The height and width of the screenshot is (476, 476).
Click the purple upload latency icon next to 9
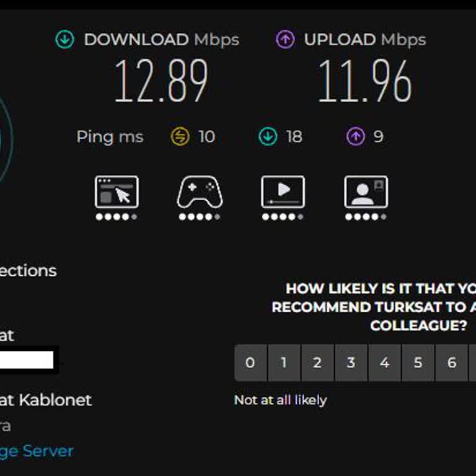(356, 136)
